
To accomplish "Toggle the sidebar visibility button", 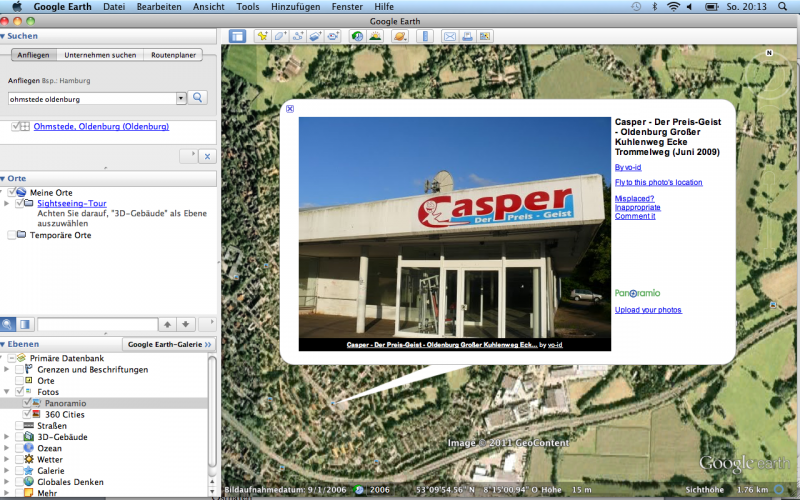I will tap(237, 36).
